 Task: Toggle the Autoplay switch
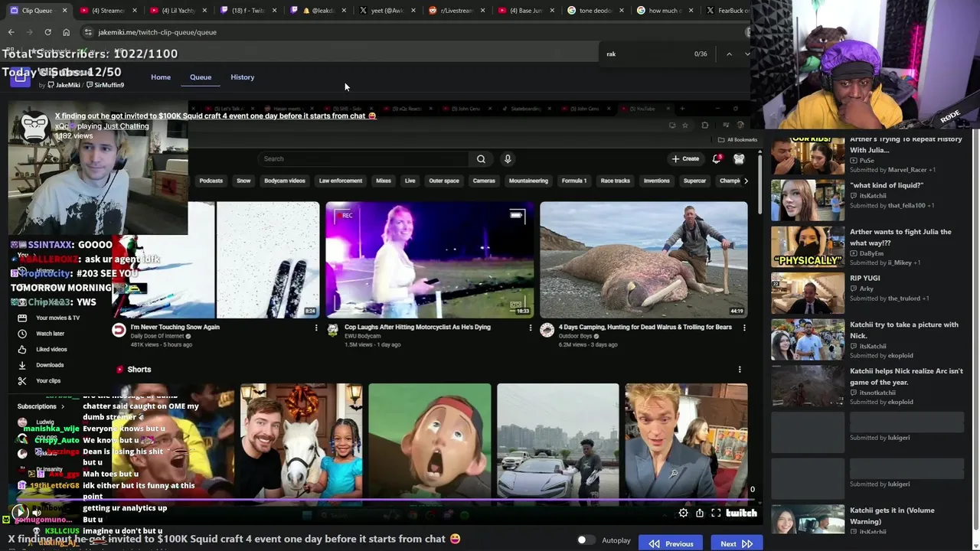point(585,540)
